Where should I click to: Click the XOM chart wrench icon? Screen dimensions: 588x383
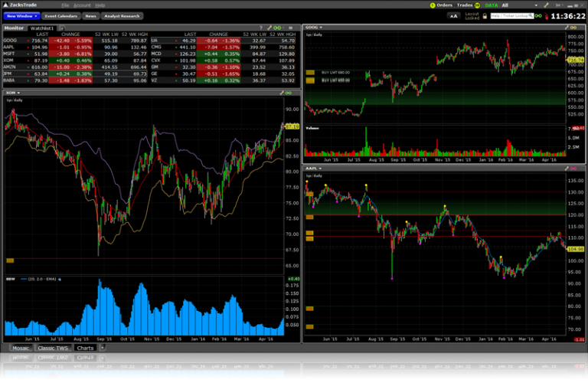282,93
